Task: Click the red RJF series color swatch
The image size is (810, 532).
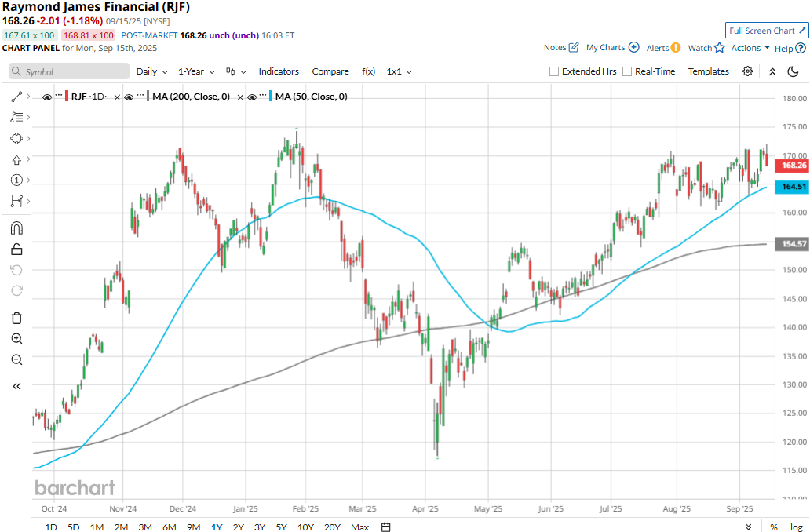Action: tap(67, 96)
